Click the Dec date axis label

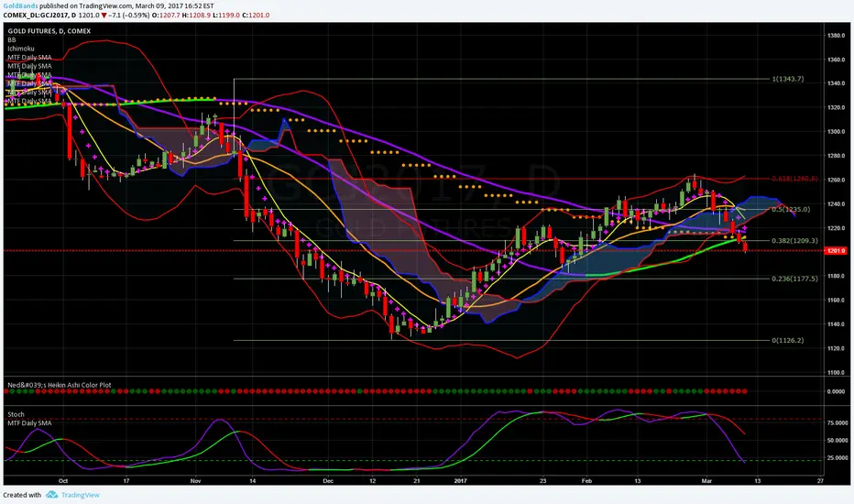[x=328, y=481]
